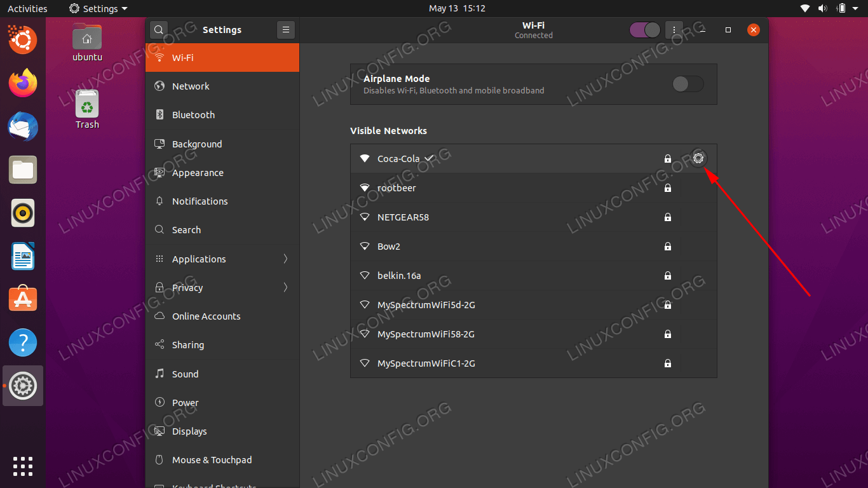
Task: Expand the Applications settings category
Action: tap(222, 259)
